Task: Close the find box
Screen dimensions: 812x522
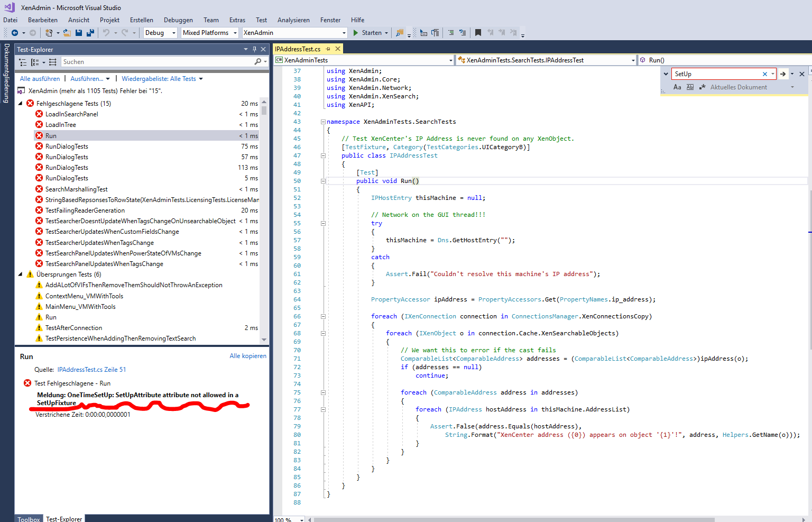Action: pyautogui.click(x=802, y=74)
